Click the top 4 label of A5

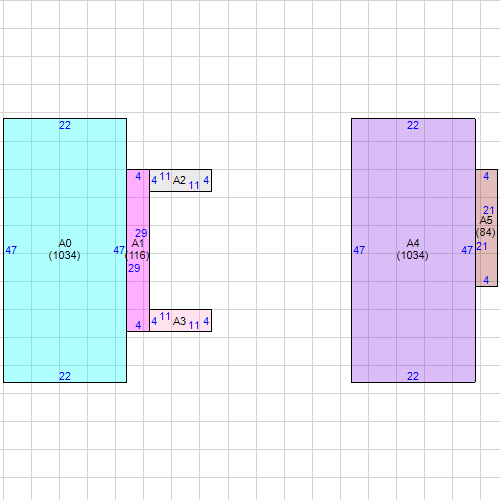click(x=486, y=176)
